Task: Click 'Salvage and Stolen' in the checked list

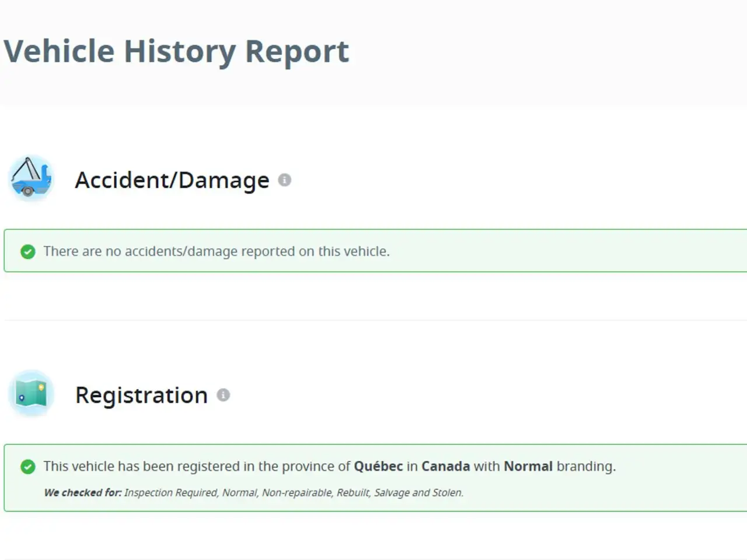Action: pyautogui.click(x=418, y=492)
